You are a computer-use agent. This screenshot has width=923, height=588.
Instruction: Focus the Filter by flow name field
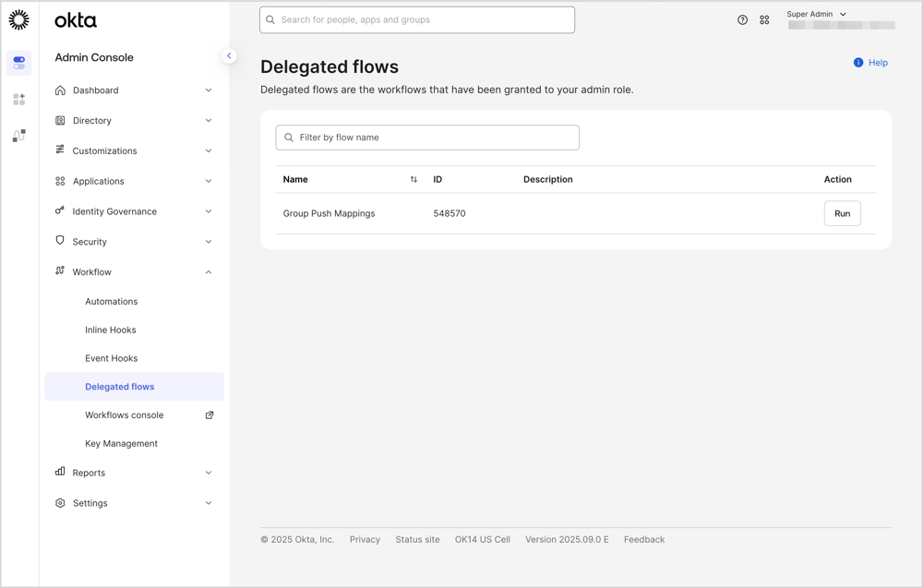(427, 138)
